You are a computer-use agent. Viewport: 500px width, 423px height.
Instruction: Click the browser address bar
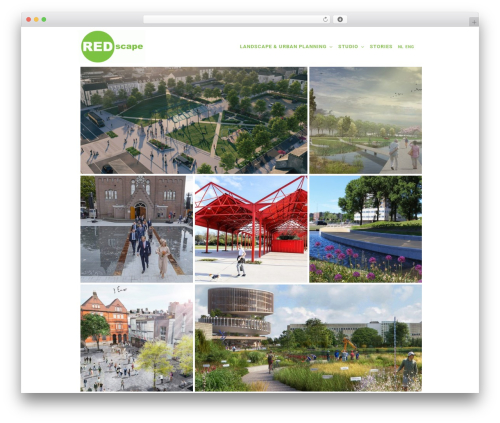coord(237,20)
